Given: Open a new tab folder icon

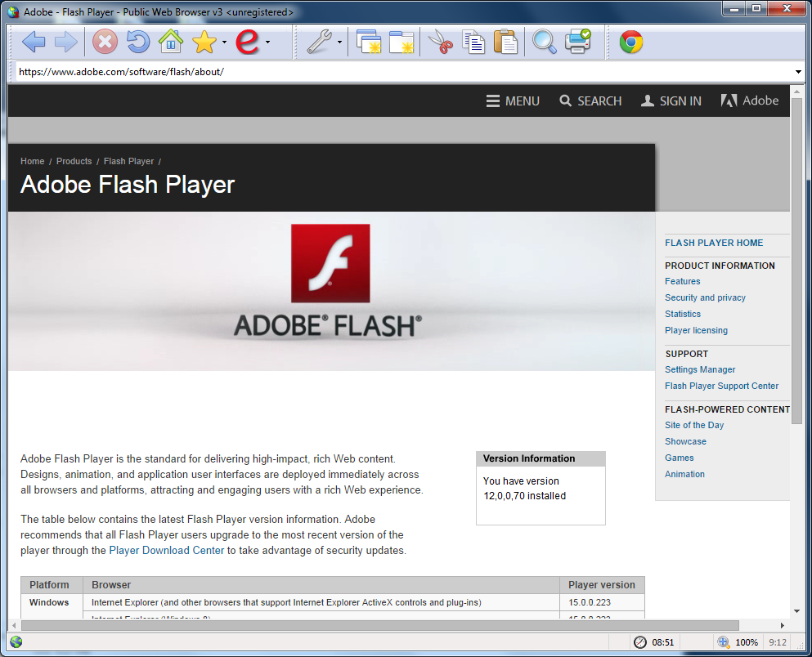Looking at the screenshot, I should pyautogui.click(x=402, y=42).
